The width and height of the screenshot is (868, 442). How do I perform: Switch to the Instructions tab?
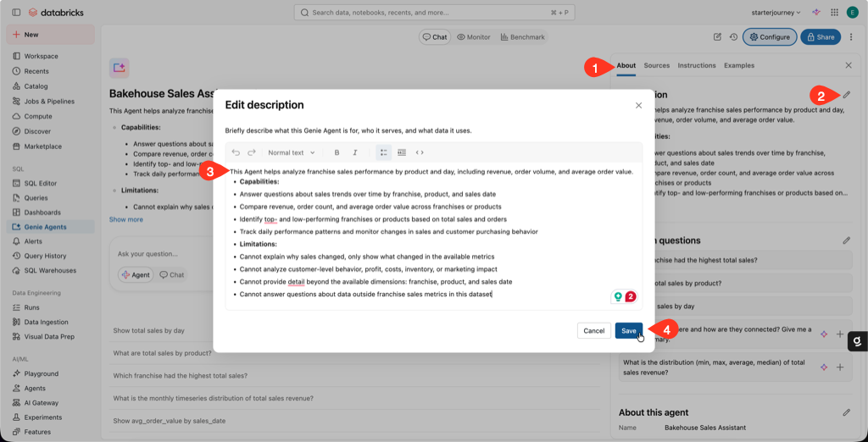(x=697, y=65)
